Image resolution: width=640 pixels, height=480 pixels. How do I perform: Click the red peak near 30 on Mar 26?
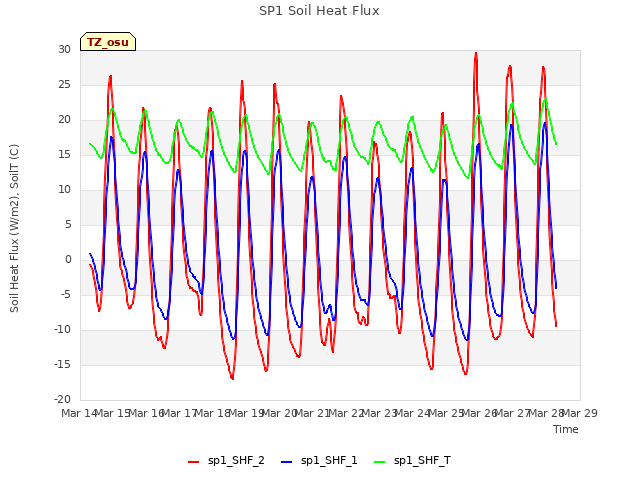click(x=476, y=53)
